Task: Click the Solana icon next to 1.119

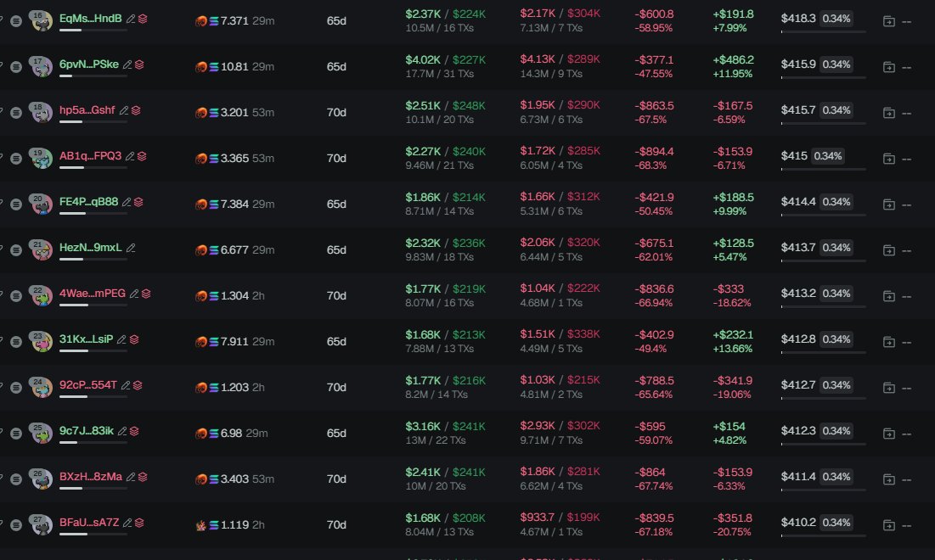Action: click(213, 525)
